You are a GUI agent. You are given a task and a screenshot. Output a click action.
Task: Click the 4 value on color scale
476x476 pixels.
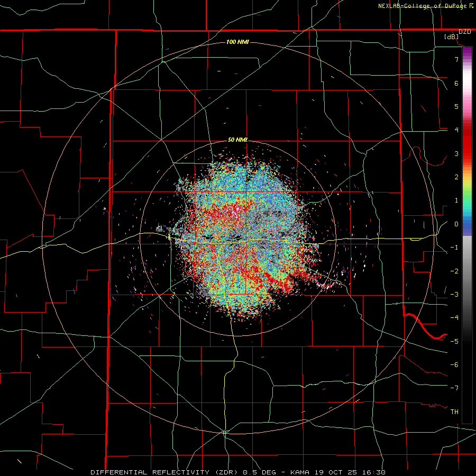pos(456,130)
